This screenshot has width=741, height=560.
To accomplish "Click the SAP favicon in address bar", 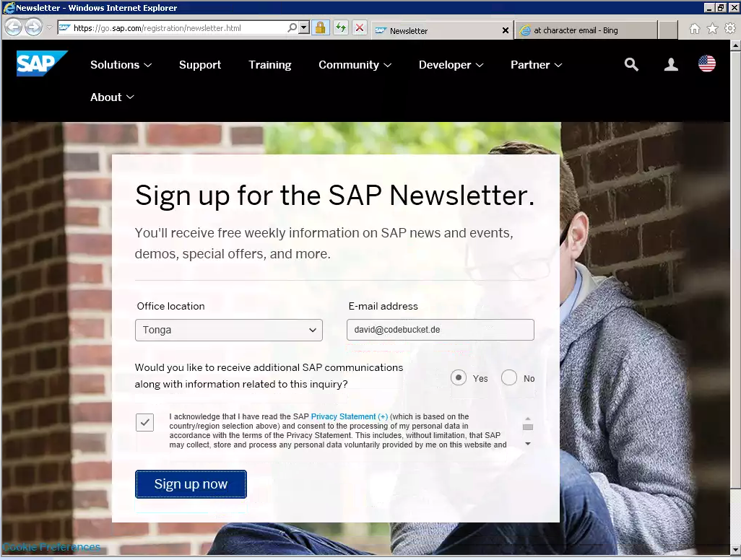I will [x=65, y=28].
